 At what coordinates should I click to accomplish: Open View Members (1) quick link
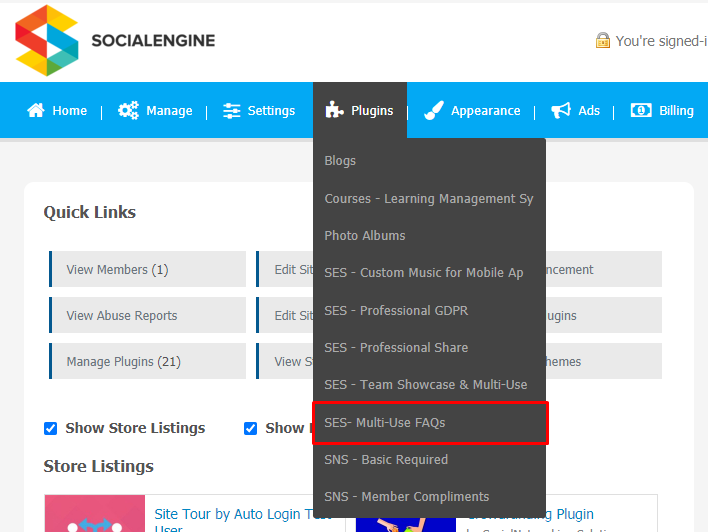148,269
